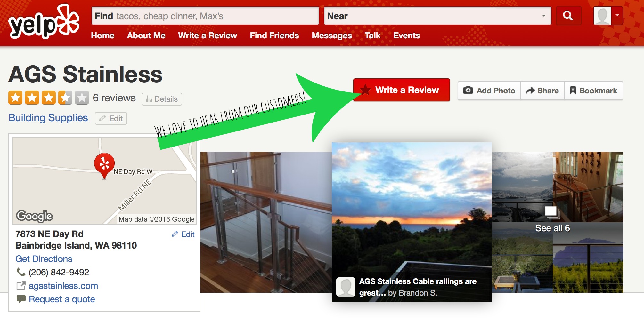Image resolution: width=644 pixels, height=325 pixels.
Task: Click the Find search input field
Action: 205,16
